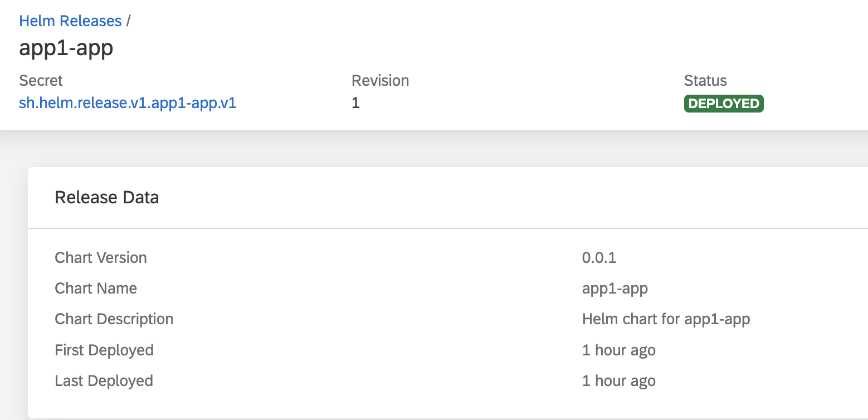The image size is (868, 420).
Task: Click the First Deployed timestamp
Action: [618, 350]
